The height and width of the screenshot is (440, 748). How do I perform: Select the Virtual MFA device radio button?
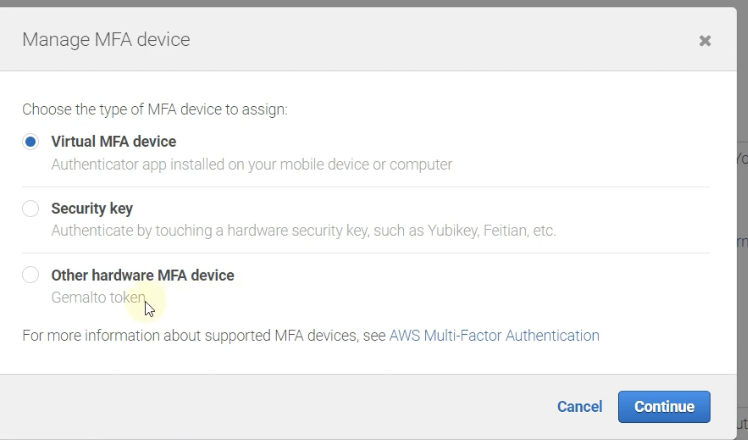(x=31, y=142)
